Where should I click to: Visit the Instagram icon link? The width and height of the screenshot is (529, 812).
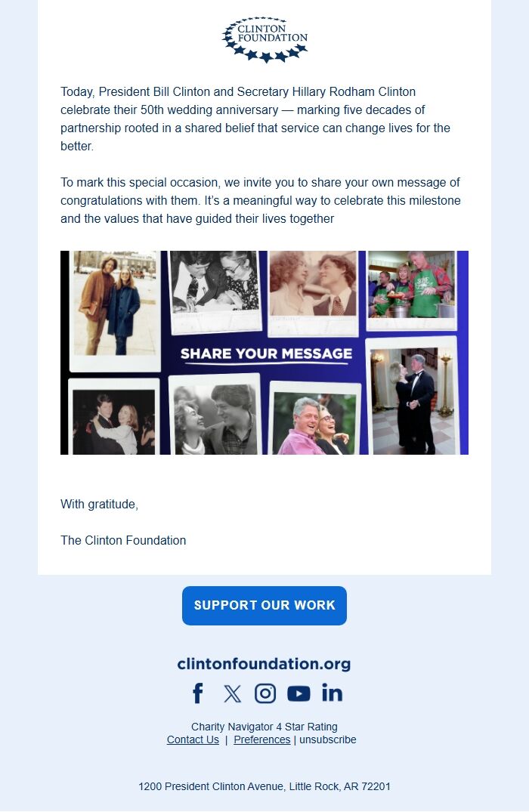pyautogui.click(x=265, y=693)
